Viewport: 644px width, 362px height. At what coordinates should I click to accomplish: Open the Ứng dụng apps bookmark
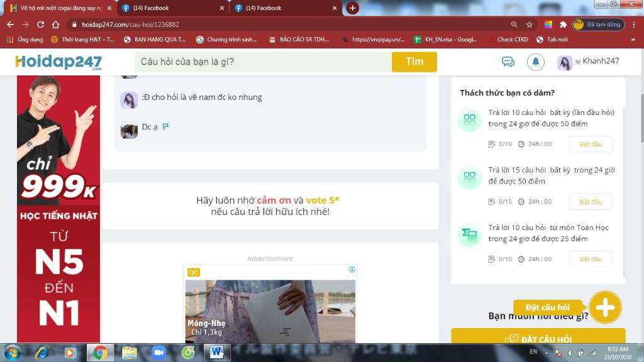[25, 40]
